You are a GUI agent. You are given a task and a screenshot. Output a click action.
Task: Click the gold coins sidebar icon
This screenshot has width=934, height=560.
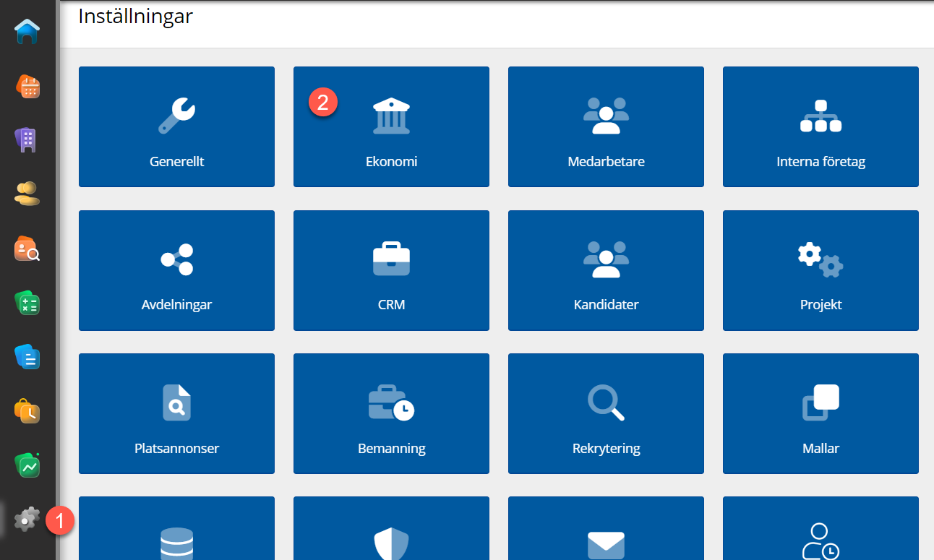coord(27,193)
